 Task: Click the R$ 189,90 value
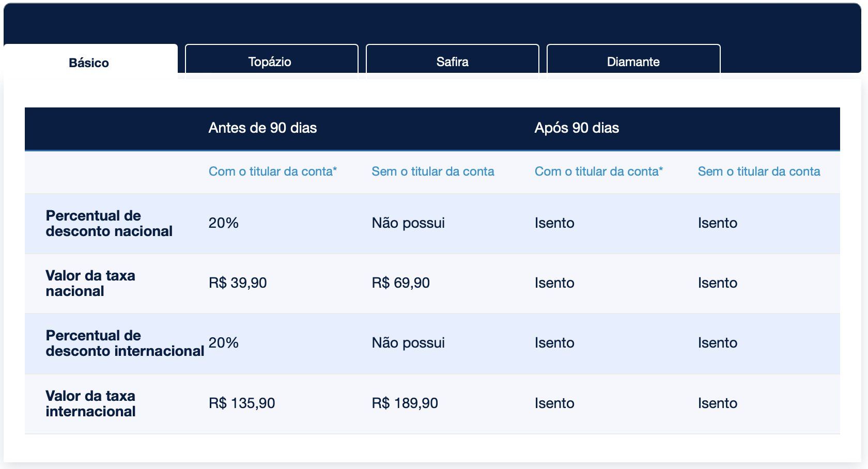coord(405,403)
